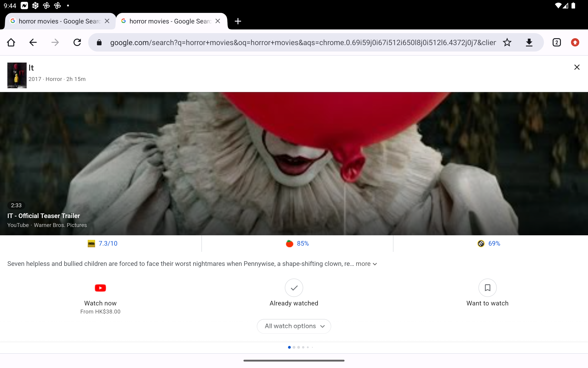This screenshot has height=368, width=588.
Task: Open the It movie poster thumbnail
Action: tap(17, 75)
